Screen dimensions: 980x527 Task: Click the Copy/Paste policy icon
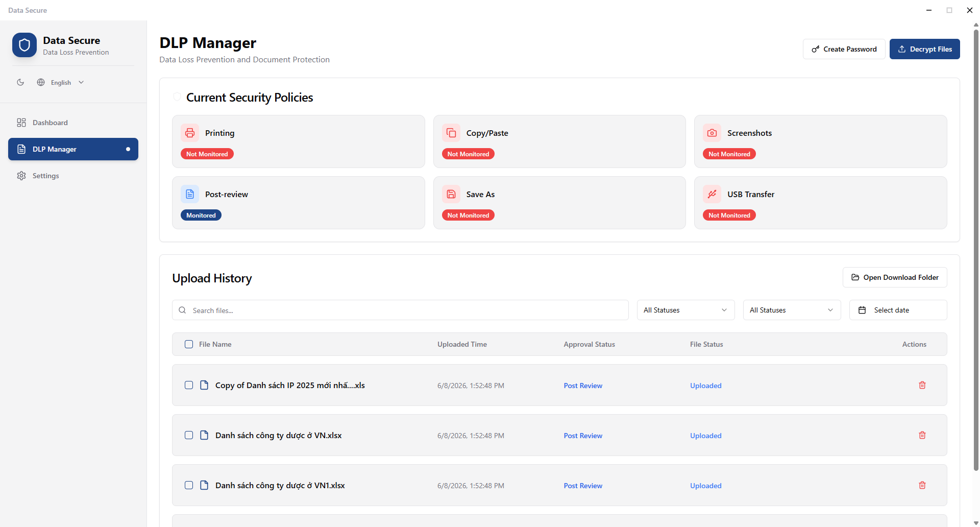451,133
